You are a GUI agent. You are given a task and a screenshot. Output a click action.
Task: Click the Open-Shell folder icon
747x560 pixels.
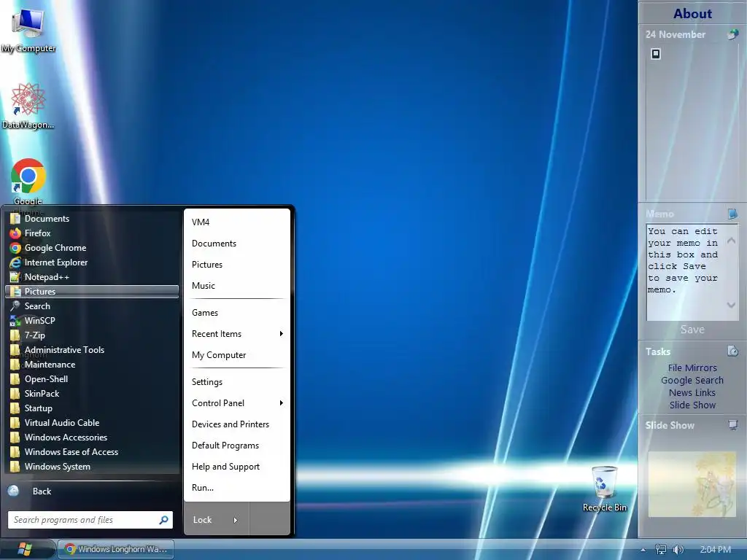click(15, 379)
